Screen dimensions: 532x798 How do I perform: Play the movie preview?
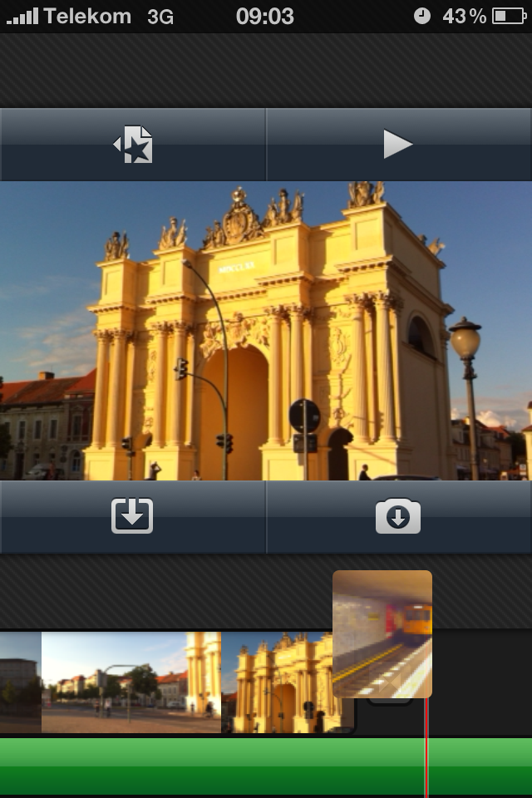click(x=397, y=145)
